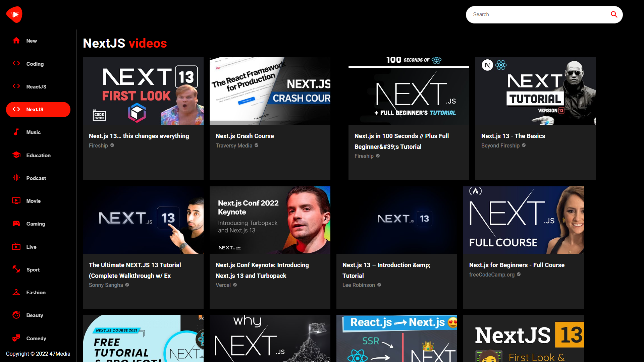
Task: Select Fashion category label
Action: click(36, 293)
